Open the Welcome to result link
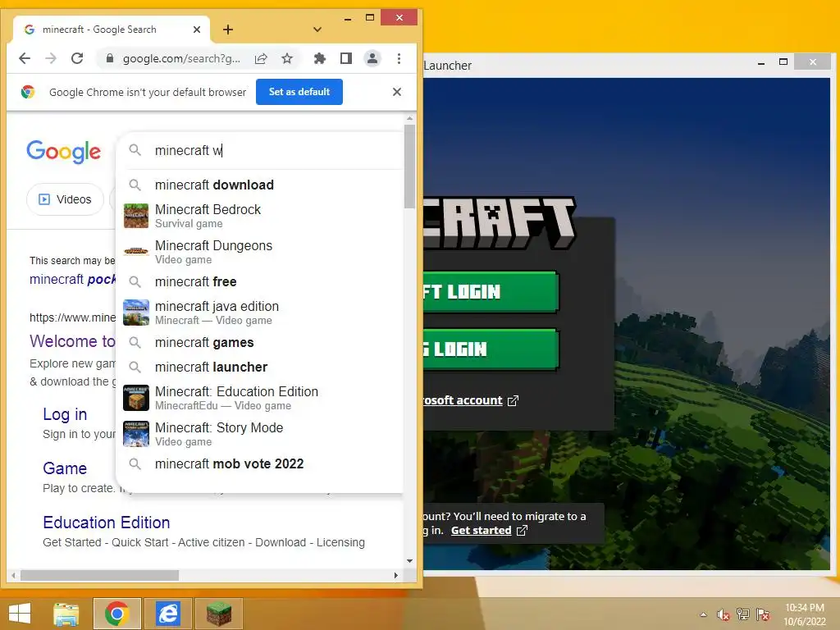This screenshot has height=630, width=840. tap(72, 341)
